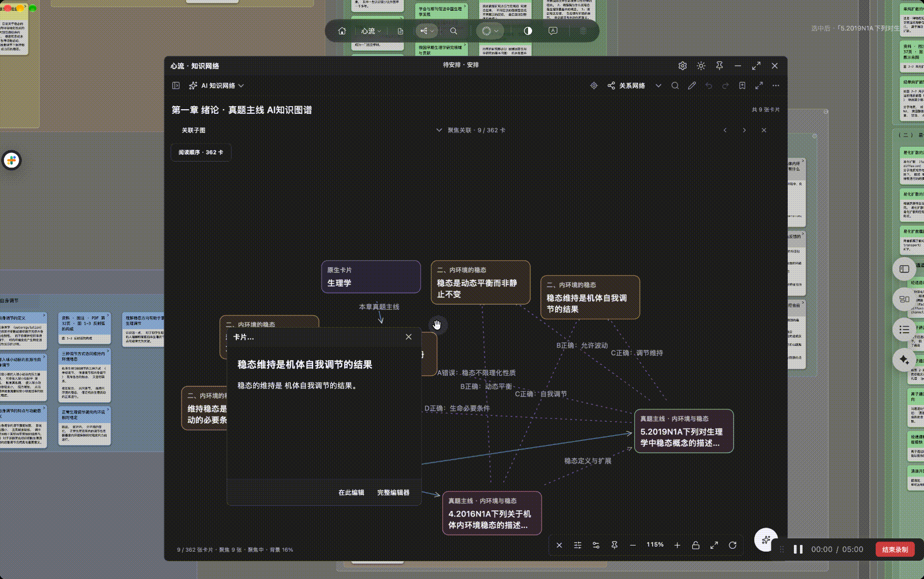The width and height of the screenshot is (924, 579).
Task: Go to the previous focused card
Action: (x=725, y=131)
